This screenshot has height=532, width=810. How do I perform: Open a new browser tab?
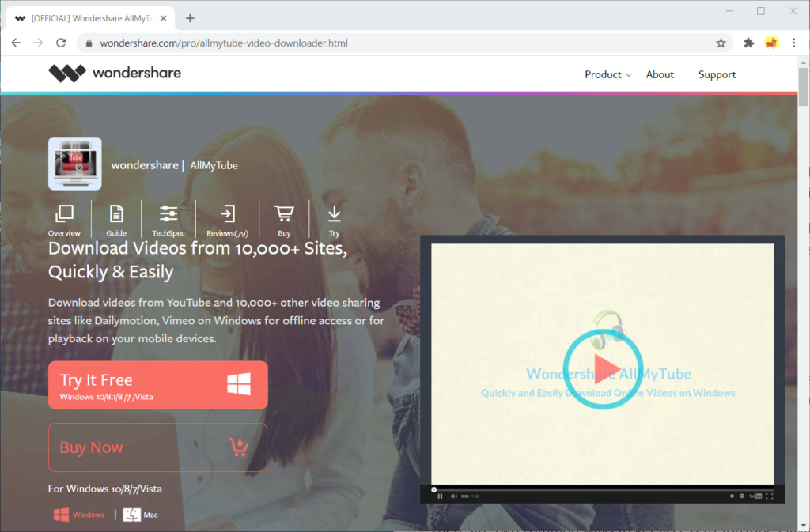click(x=190, y=18)
